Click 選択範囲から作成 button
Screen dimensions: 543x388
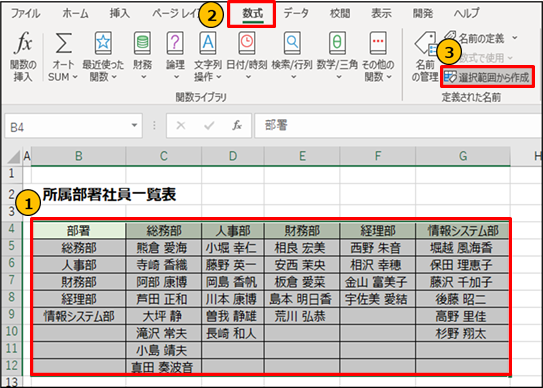pos(487,78)
